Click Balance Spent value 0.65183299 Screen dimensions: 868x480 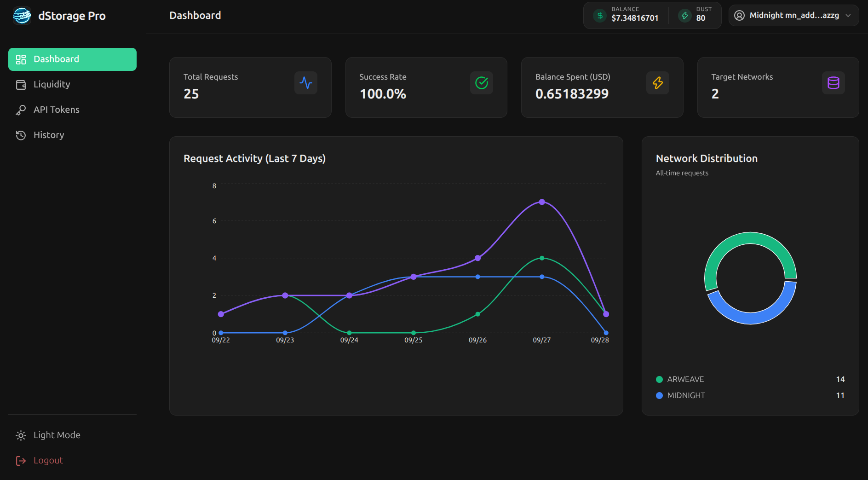572,94
